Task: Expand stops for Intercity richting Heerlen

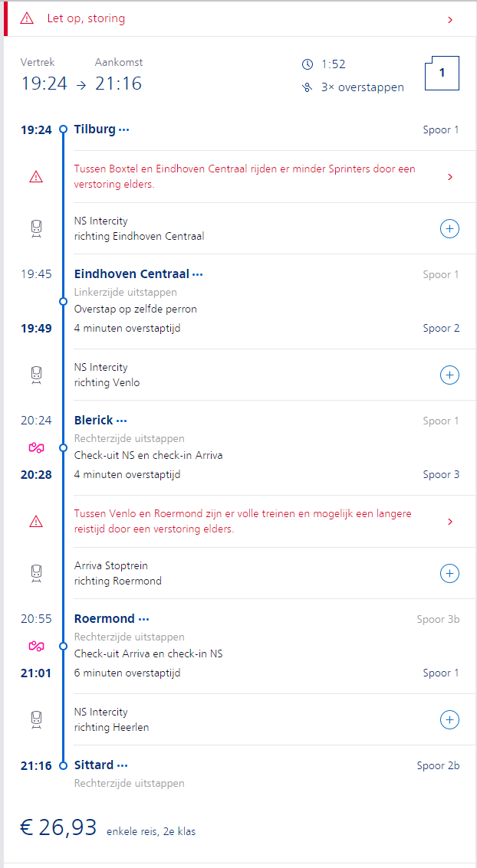Action: 449,719
